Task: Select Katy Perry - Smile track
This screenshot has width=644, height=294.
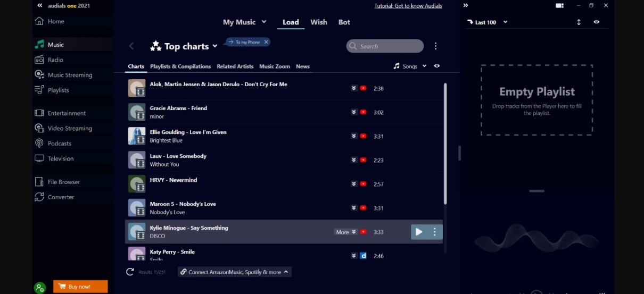Action: (284, 253)
